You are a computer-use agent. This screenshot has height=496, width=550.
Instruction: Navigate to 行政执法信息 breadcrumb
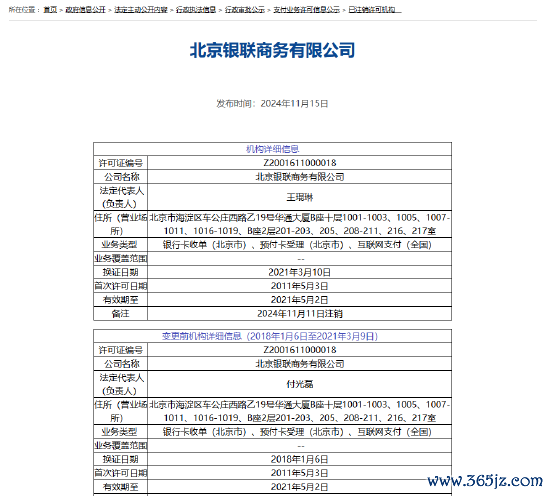coord(196,10)
